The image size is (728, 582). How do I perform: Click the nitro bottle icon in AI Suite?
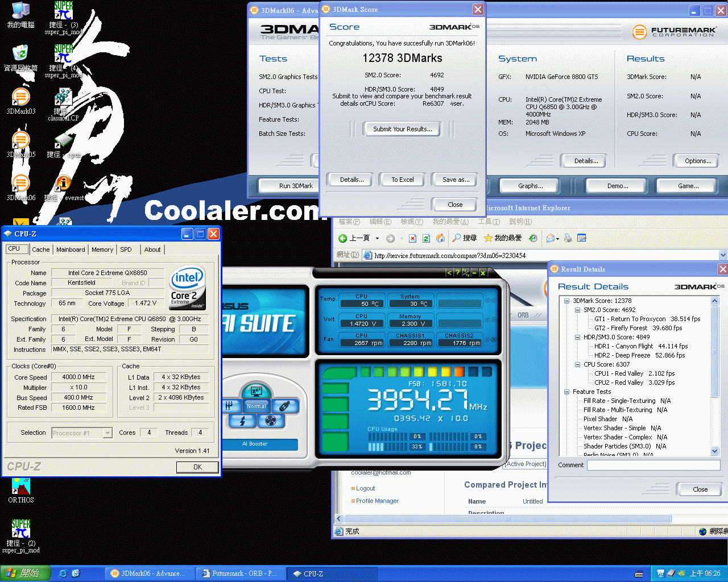point(285,406)
